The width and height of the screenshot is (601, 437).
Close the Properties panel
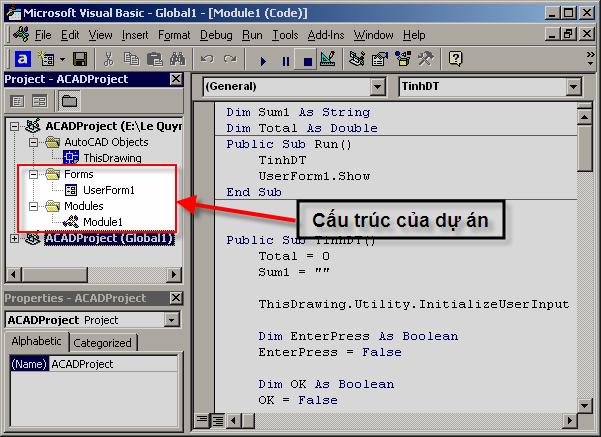pyautogui.click(x=176, y=298)
